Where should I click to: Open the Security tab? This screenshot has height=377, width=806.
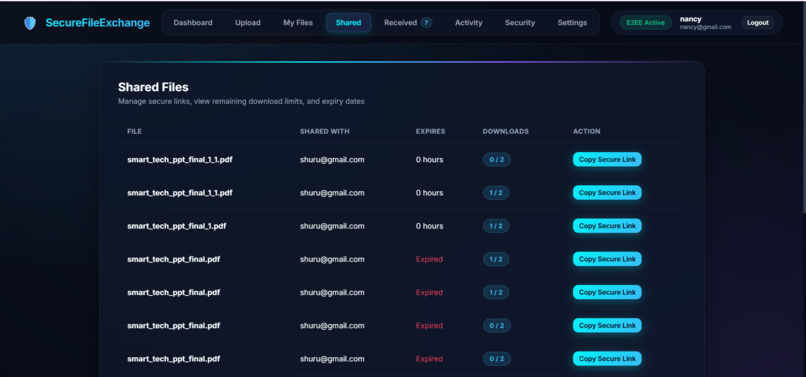point(520,23)
